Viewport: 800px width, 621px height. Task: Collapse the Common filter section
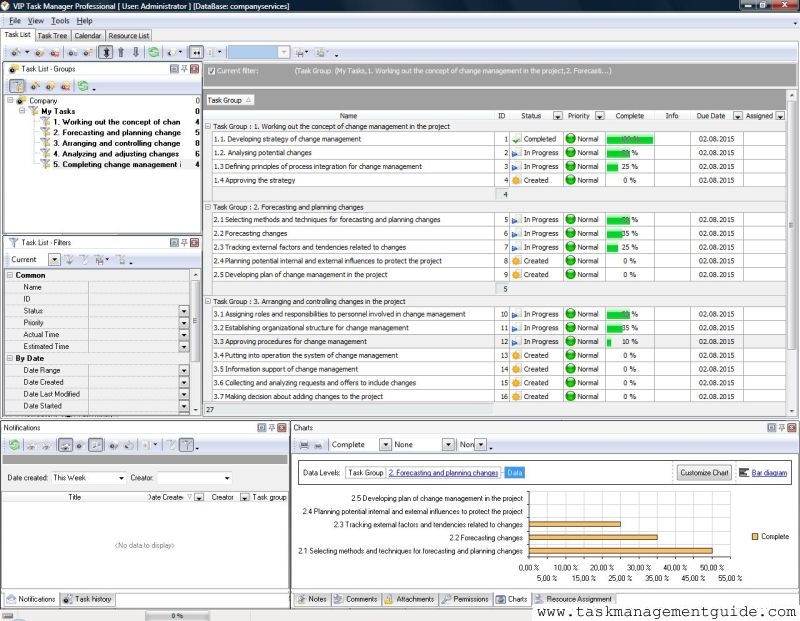click(10, 275)
